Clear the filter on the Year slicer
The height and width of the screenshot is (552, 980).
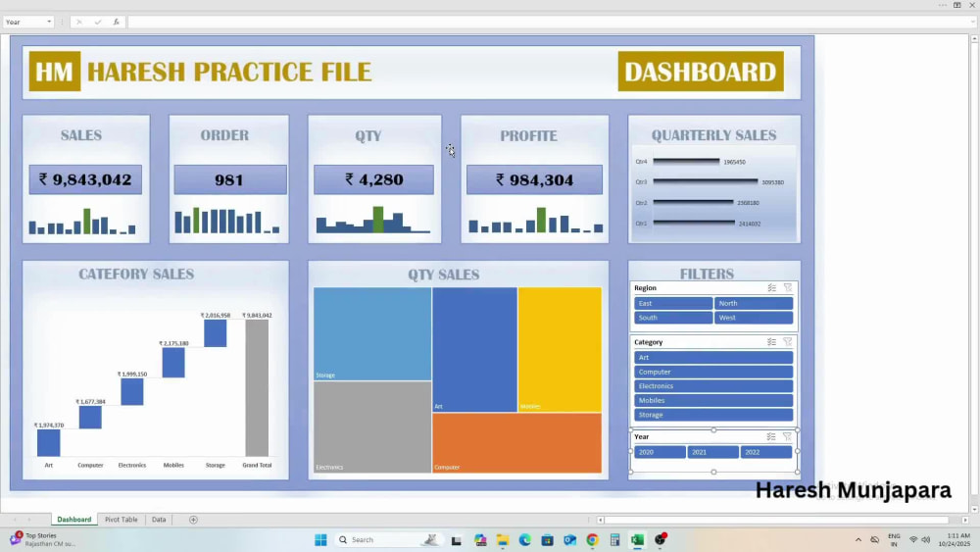[787, 437]
